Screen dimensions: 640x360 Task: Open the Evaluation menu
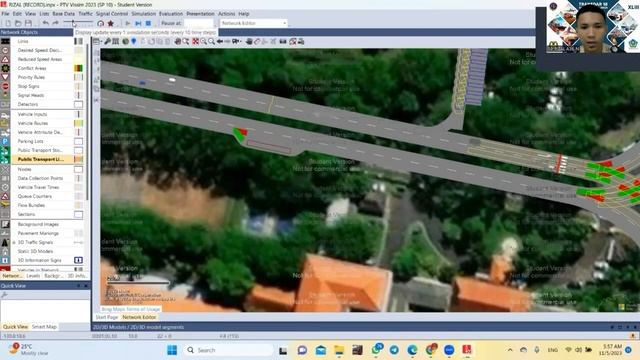tap(171, 14)
